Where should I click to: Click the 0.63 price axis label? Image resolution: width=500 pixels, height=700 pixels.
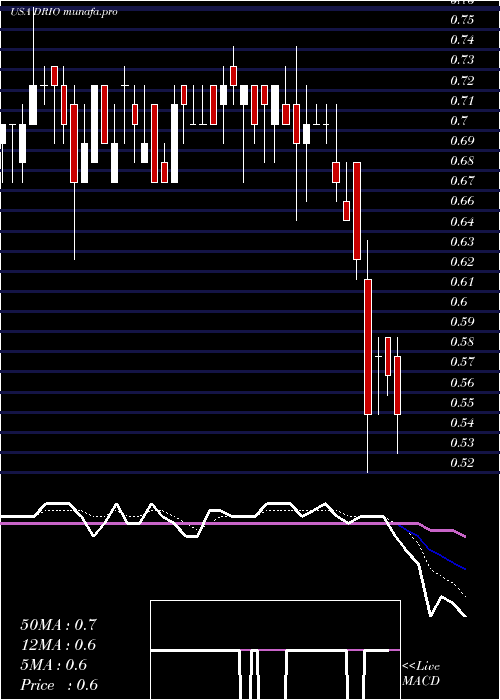tap(462, 242)
